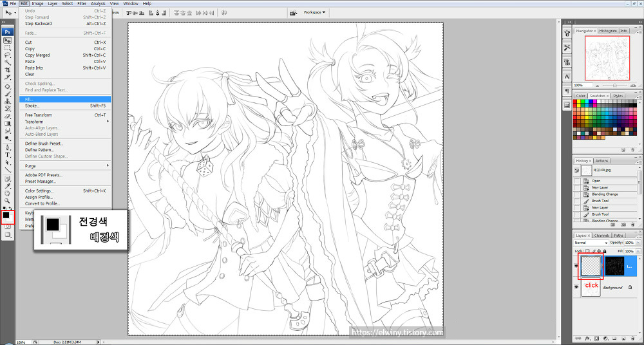
Task: Select the black layer mask thumbnail
Action: pyautogui.click(x=615, y=266)
